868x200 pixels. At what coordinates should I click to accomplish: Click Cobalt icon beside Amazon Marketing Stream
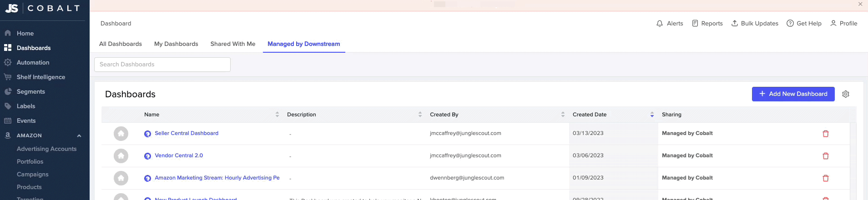coord(147,178)
